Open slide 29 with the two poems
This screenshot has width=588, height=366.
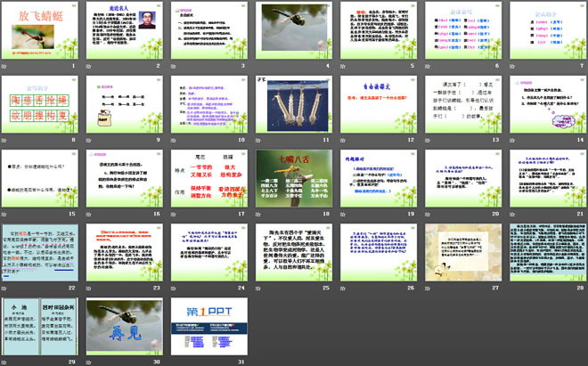coord(42,329)
